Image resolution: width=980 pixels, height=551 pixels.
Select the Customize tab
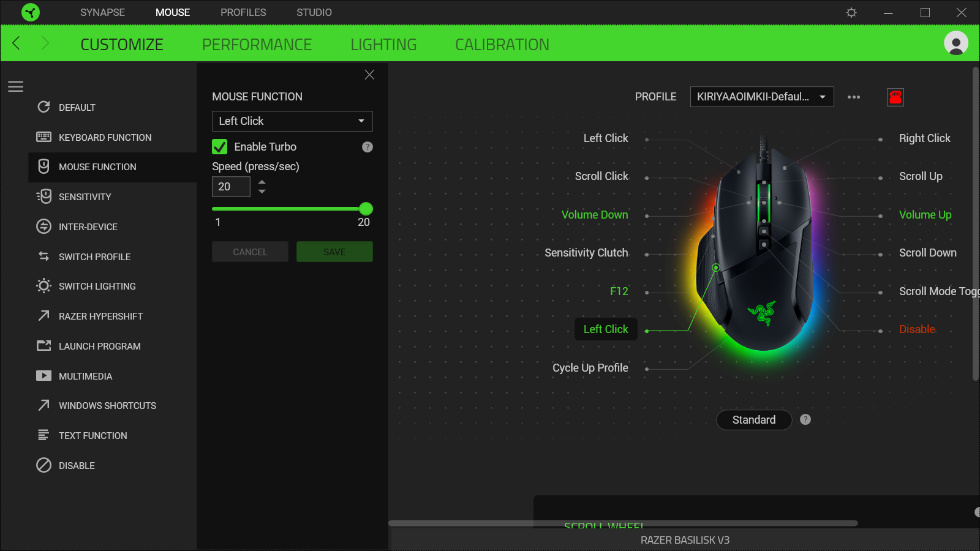coord(122,45)
